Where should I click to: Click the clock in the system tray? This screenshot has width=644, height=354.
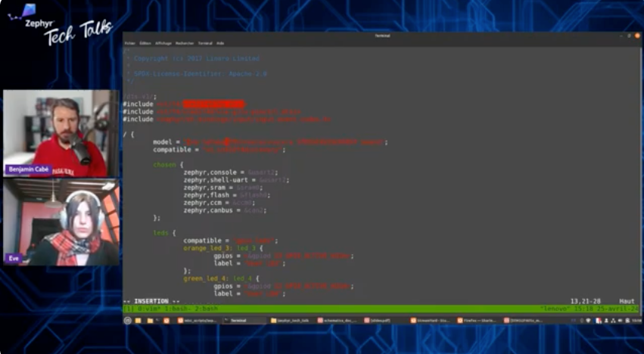click(633, 320)
